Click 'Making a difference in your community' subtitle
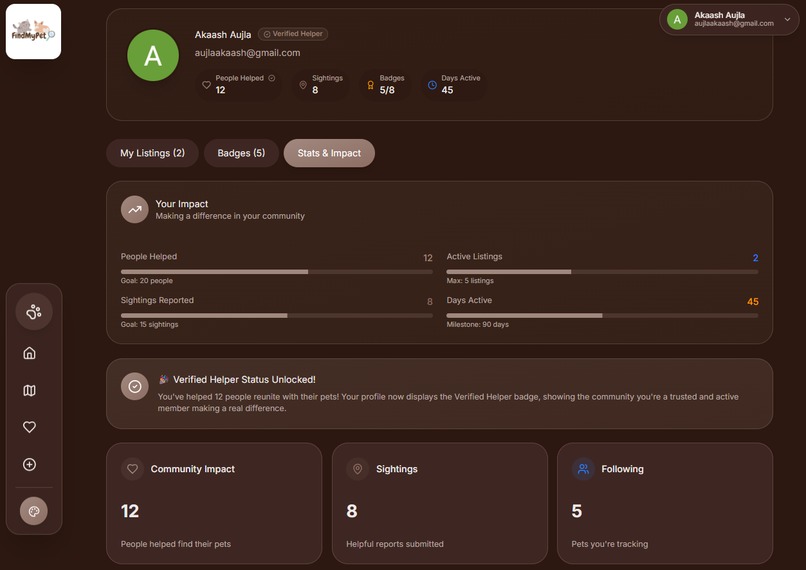This screenshot has width=806, height=570. [x=230, y=216]
